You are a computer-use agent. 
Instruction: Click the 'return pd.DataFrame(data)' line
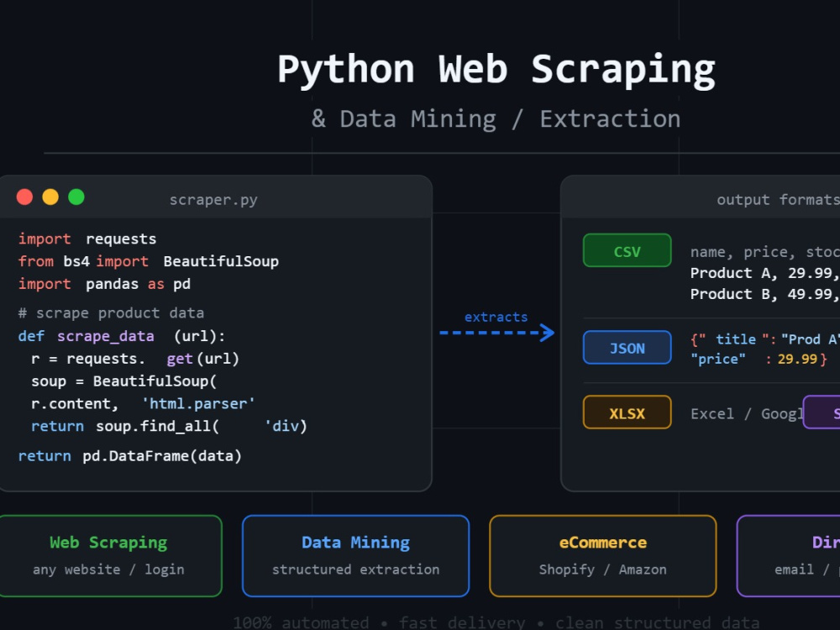coord(129,456)
